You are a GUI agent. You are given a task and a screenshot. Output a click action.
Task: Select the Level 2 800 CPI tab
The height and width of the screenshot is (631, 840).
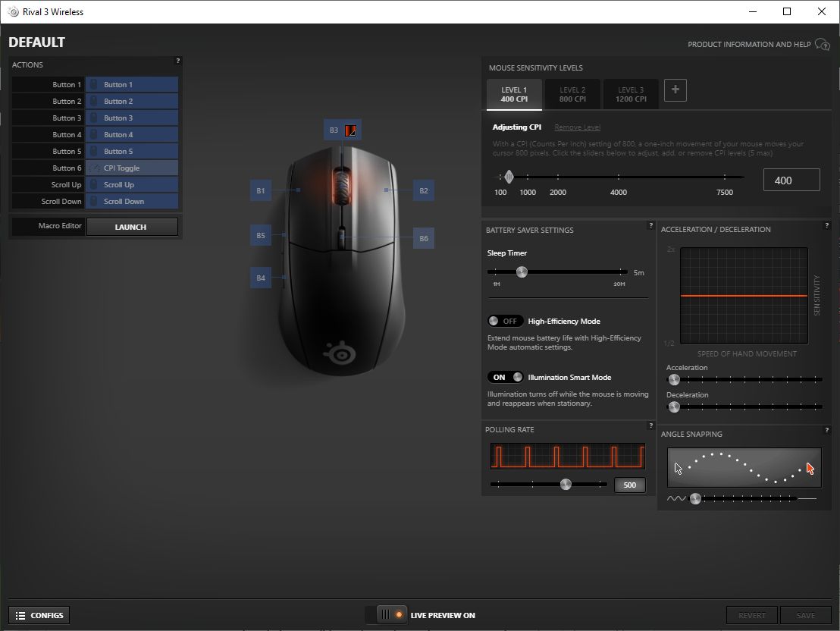point(572,94)
